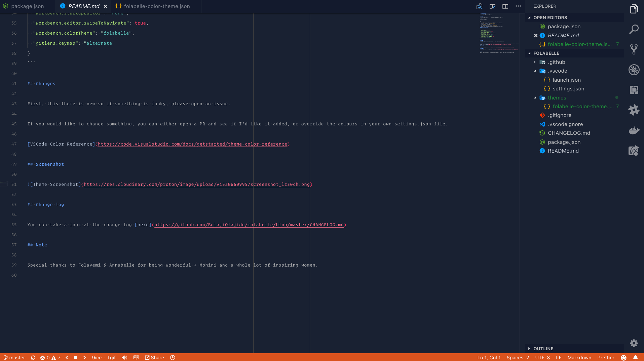Close the README.md editor tab
This screenshot has width=644, height=361.
(105, 6)
